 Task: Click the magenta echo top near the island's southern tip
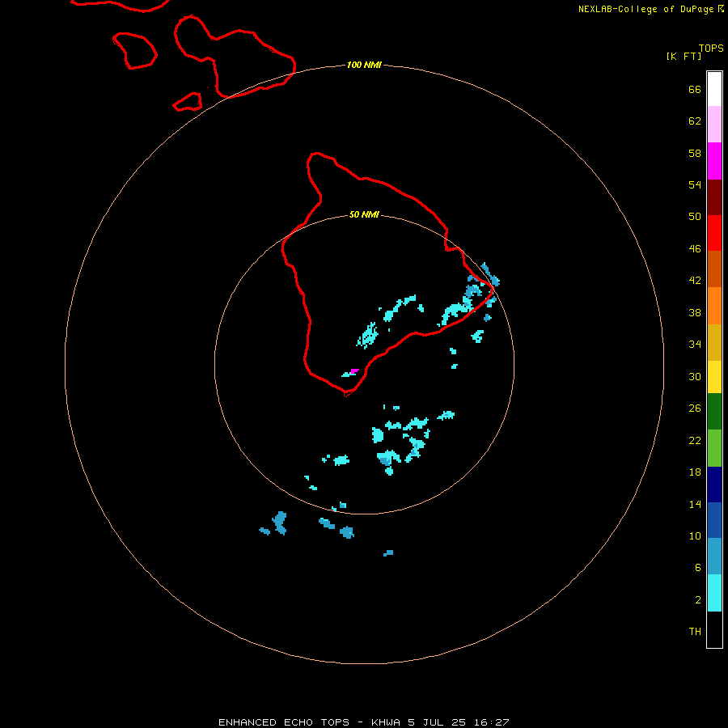click(x=354, y=370)
